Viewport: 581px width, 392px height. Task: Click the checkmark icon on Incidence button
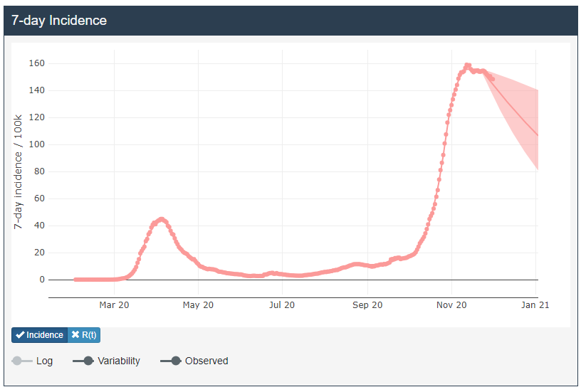[20, 335]
